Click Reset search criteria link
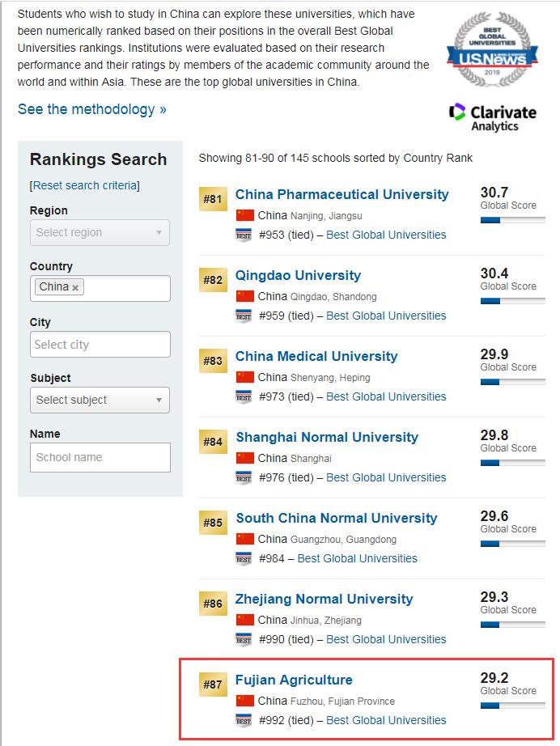This screenshot has height=746, width=560. [85, 185]
